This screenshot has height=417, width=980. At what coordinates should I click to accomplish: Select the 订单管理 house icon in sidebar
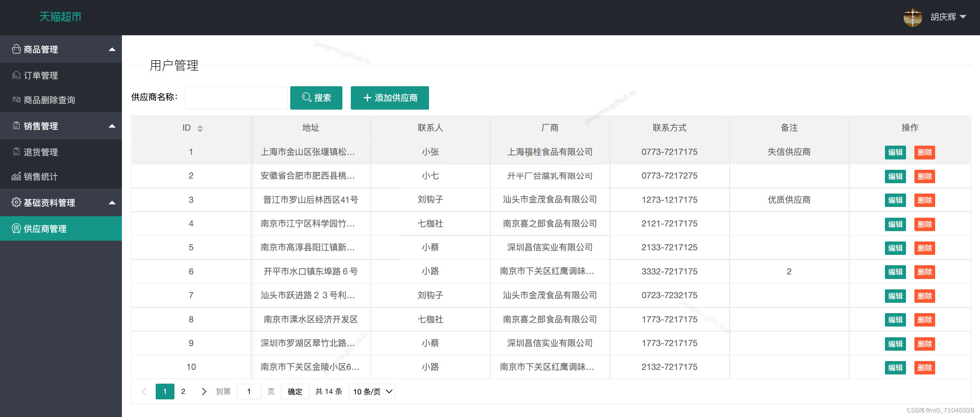16,75
